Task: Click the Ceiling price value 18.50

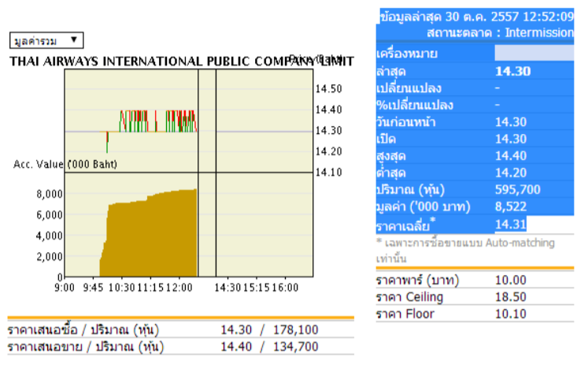Action: 511,296
